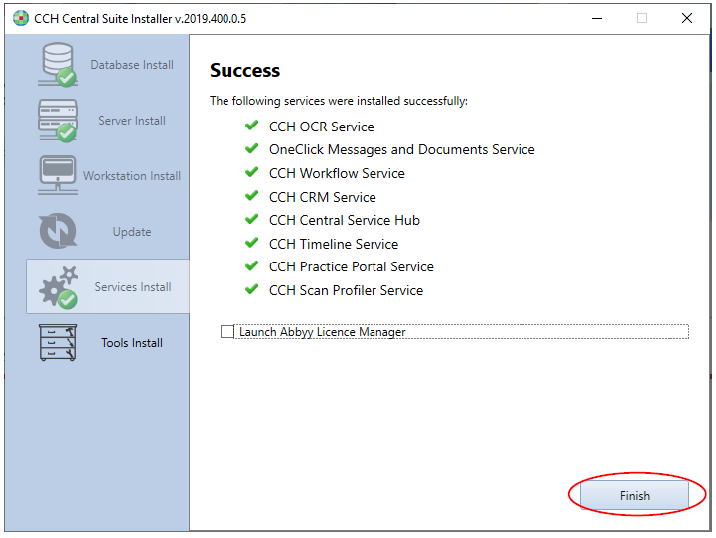Click the Database Install cylinder icon
This screenshot has height=538, width=716.
click(58, 64)
